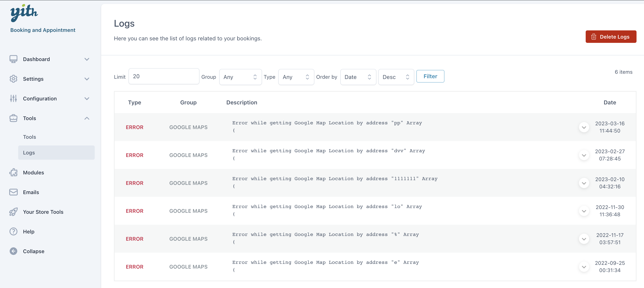The width and height of the screenshot is (644, 288).
Task: Click the YITH logo
Action: click(x=24, y=12)
